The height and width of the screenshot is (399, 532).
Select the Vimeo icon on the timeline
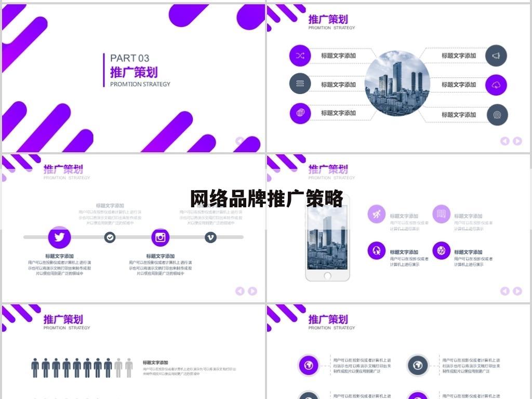tap(210, 236)
